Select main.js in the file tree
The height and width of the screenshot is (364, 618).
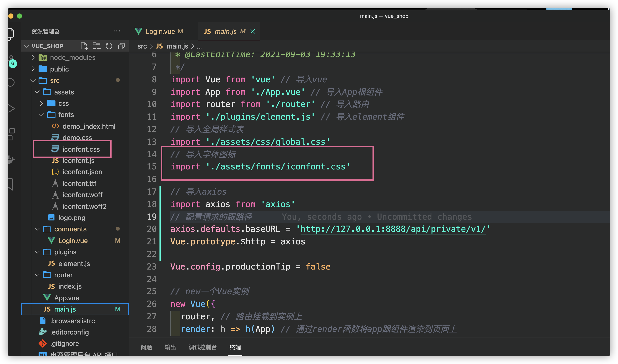click(x=75, y=309)
